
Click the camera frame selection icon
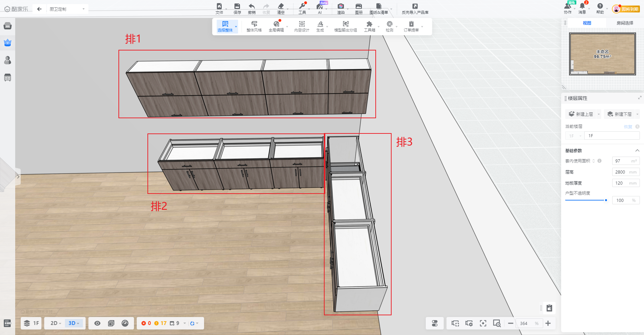pos(455,323)
